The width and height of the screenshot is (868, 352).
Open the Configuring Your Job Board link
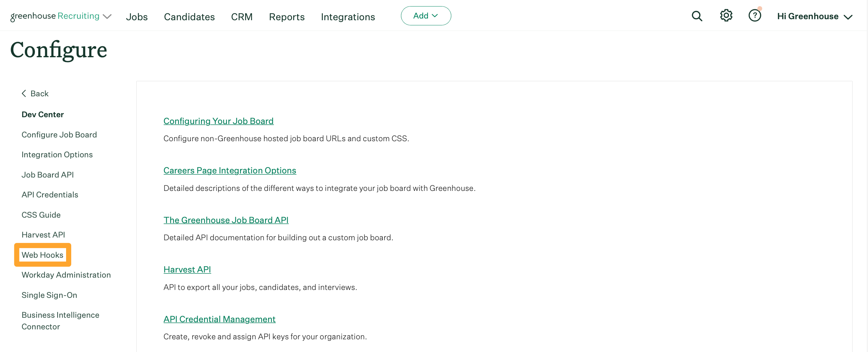(218, 121)
